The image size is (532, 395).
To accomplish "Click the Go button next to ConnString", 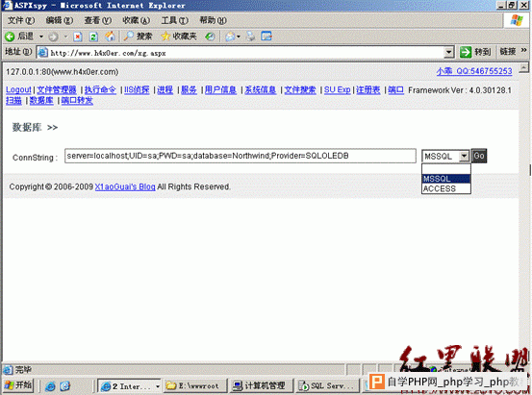I will [x=479, y=156].
